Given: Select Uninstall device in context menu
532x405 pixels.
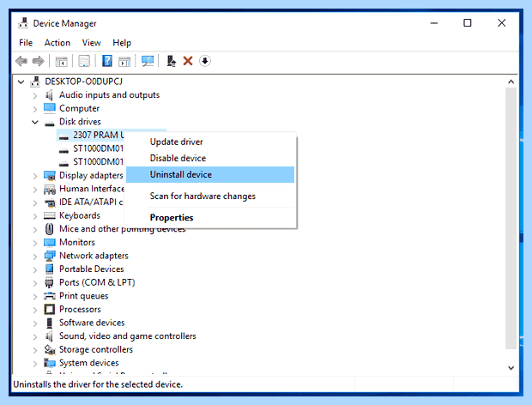Looking at the screenshot, I should [x=210, y=174].
